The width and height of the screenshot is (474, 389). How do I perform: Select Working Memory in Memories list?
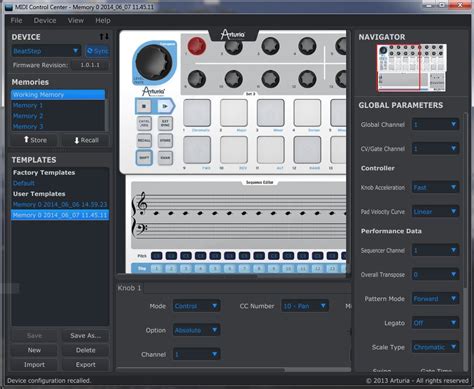tap(58, 95)
